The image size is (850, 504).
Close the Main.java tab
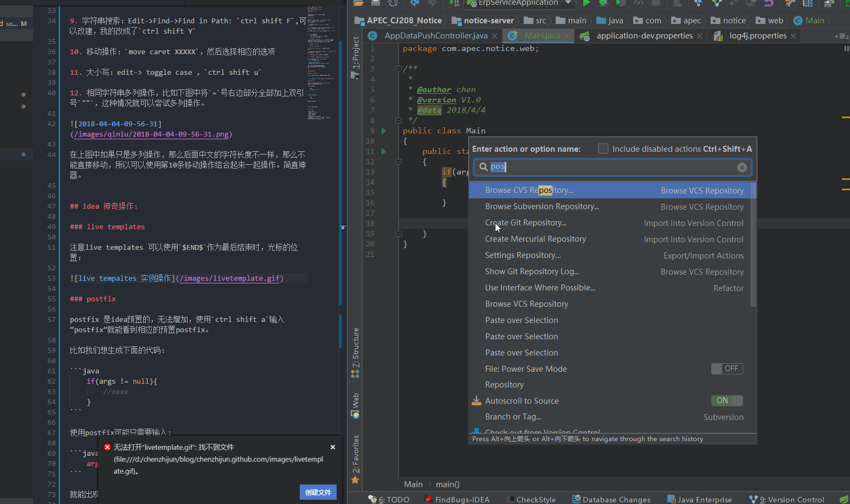point(567,36)
